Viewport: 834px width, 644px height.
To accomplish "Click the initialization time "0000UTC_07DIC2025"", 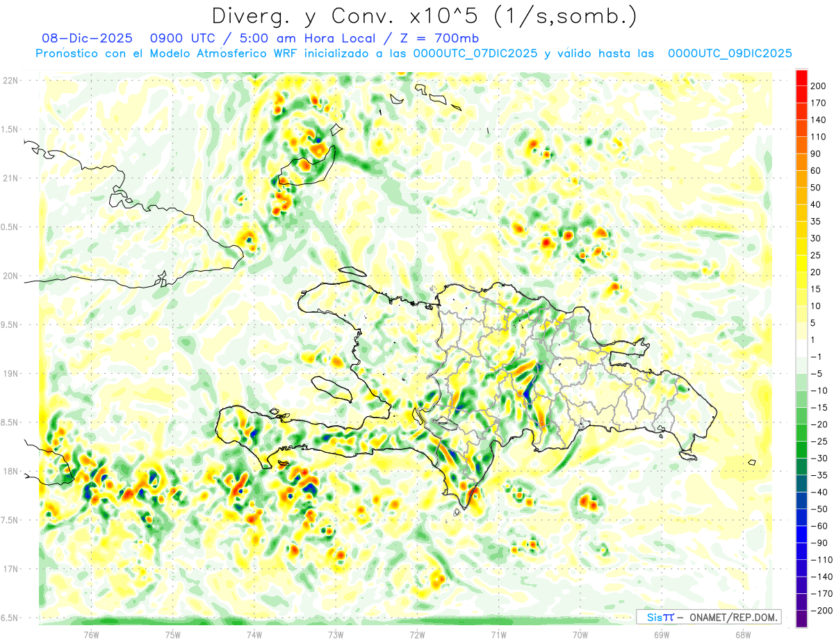I will [475, 53].
